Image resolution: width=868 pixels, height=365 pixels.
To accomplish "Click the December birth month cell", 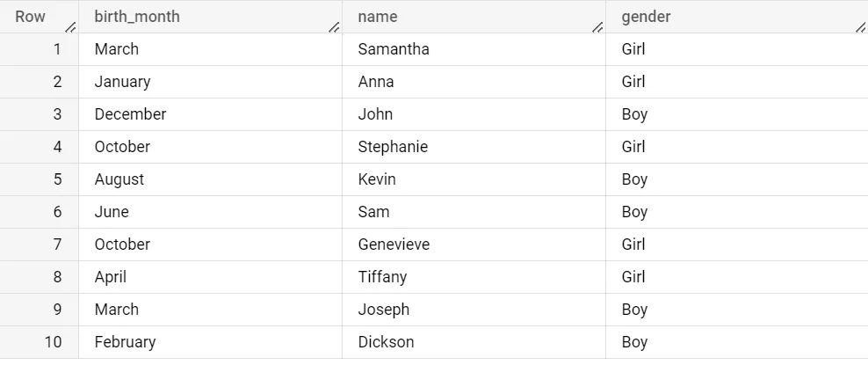I will (130, 114).
